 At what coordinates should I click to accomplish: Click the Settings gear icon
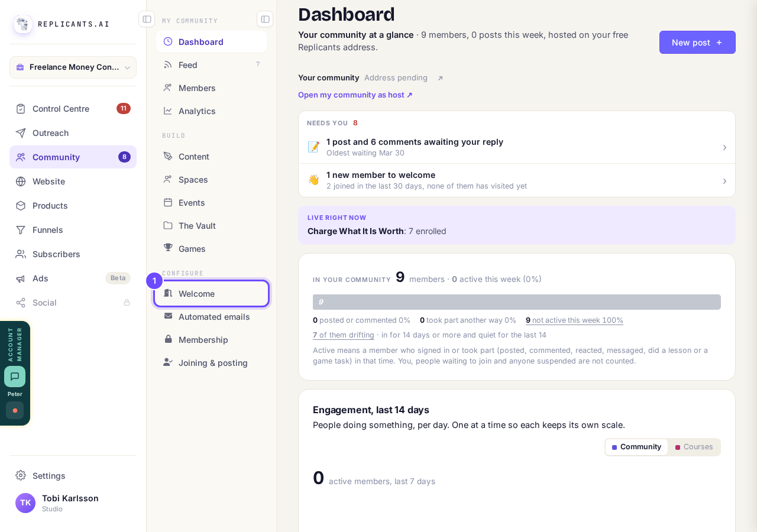coord(21,475)
